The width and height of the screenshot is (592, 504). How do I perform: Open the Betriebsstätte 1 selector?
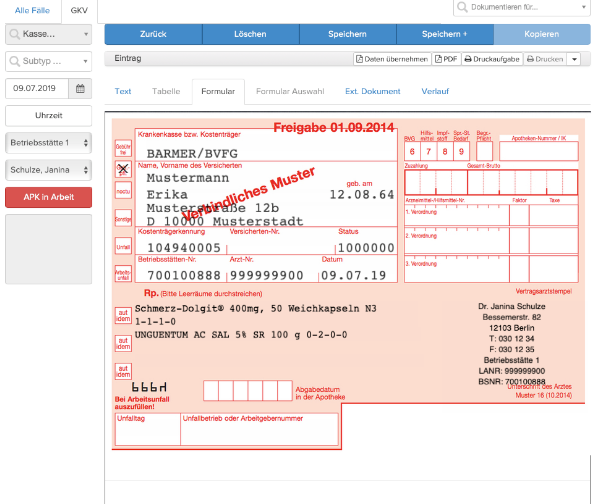click(48, 143)
